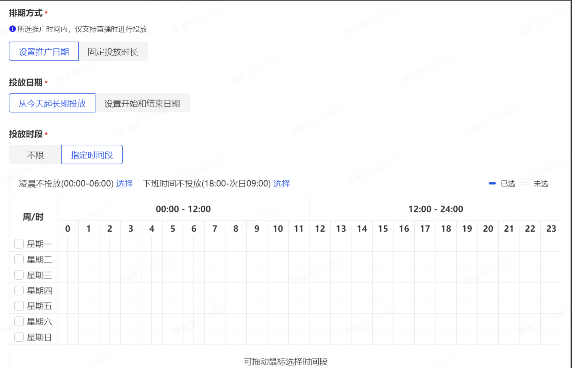Click 星期三 grid cell under hour 10
Image resolution: width=572 pixels, height=368 pixels.
[278, 275]
